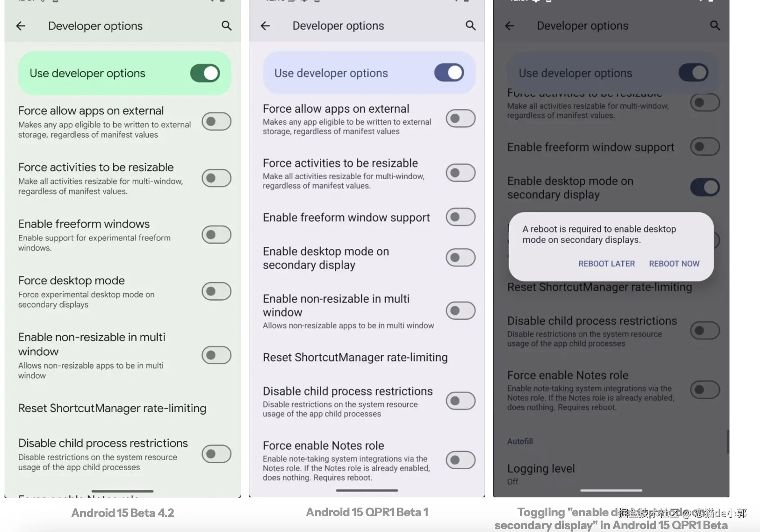Enable freeform window support on QPR1 Beta 1 screen

[461, 217]
